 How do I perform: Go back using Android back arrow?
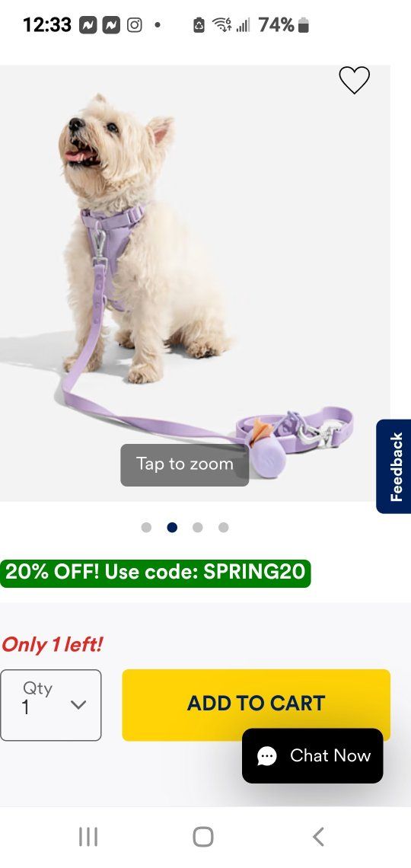[x=318, y=837]
